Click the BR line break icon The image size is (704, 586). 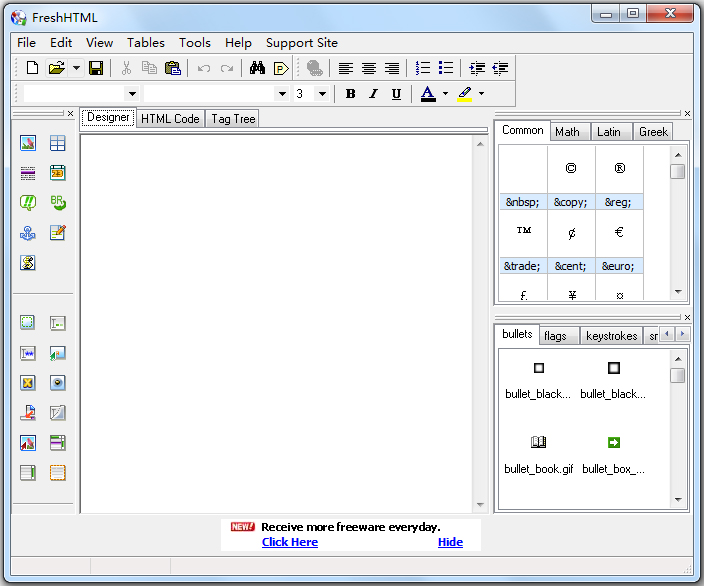click(58, 203)
